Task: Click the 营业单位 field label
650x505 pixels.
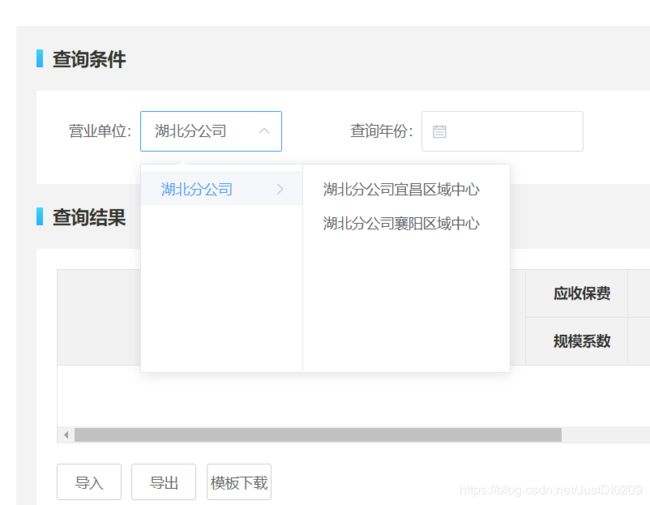Action: point(100,131)
